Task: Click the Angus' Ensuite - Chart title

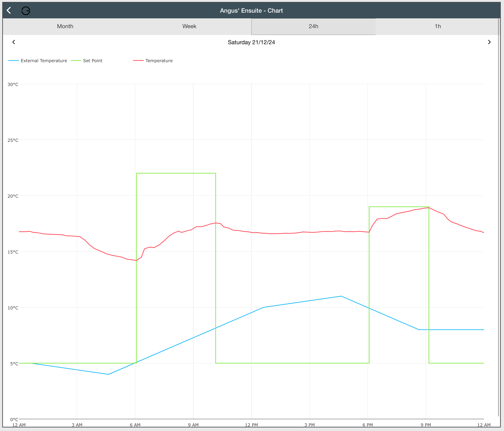Action: [x=251, y=11]
